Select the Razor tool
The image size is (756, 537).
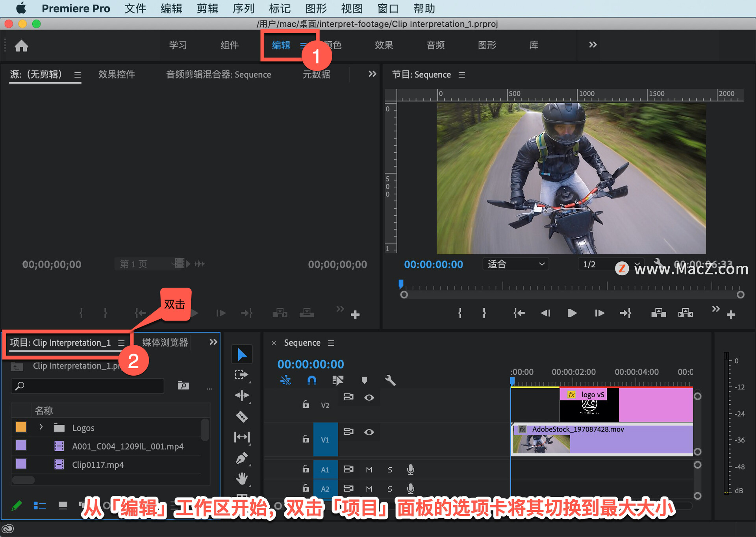242,416
